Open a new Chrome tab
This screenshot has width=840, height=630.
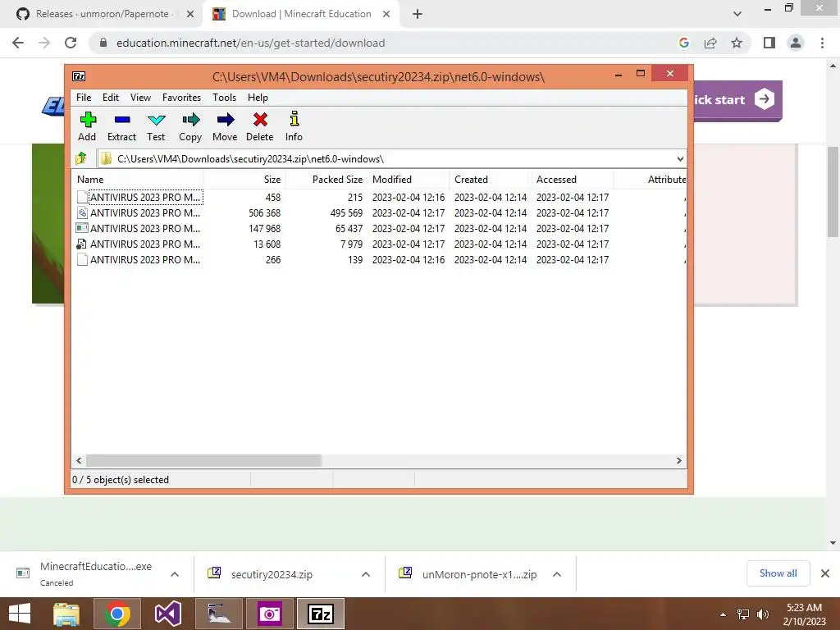click(x=418, y=14)
